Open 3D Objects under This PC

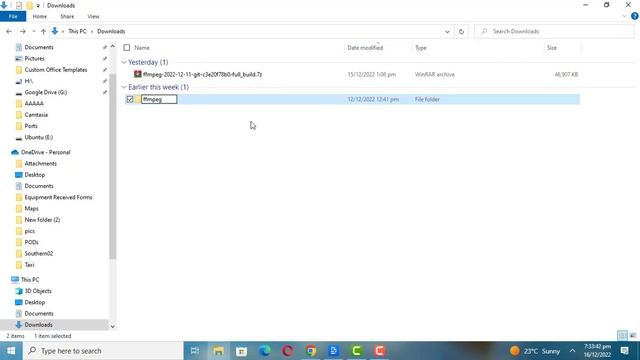[x=38, y=291]
